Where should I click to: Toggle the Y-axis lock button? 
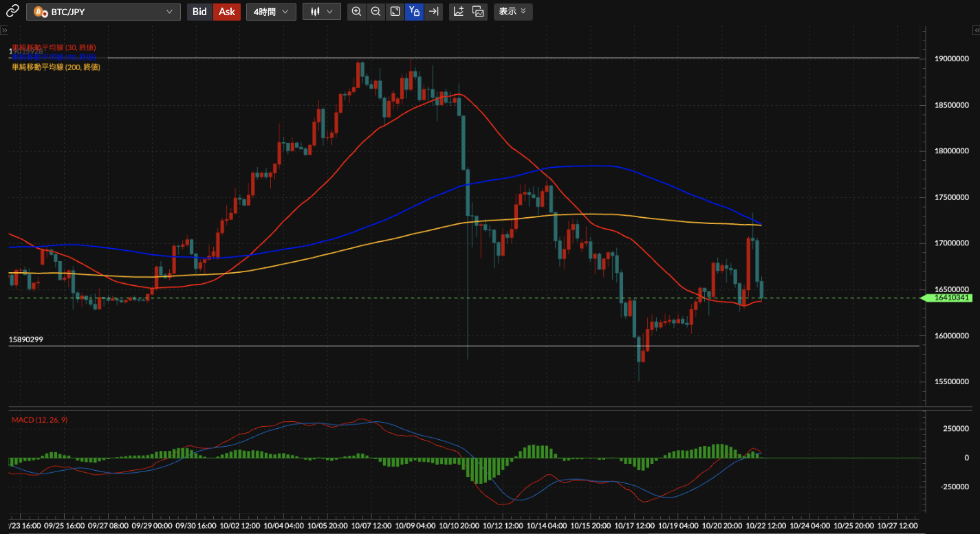[x=414, y=12]
